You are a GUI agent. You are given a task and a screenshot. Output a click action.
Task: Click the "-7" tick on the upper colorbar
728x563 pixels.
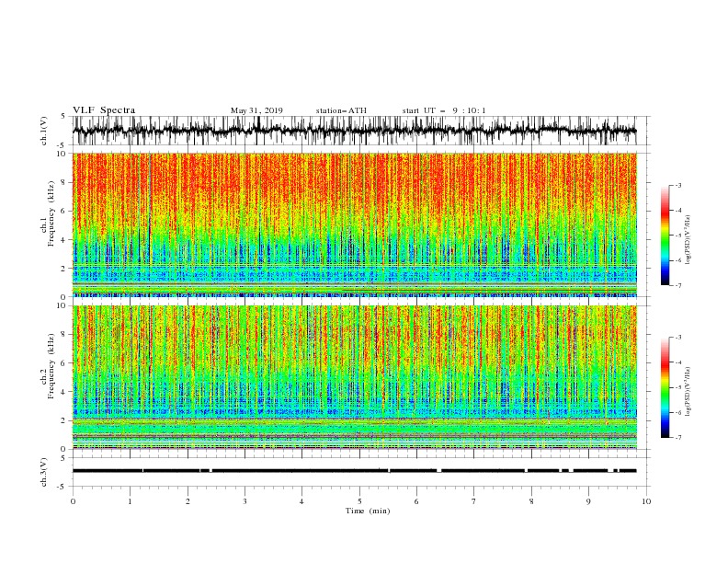coord(678,285)
